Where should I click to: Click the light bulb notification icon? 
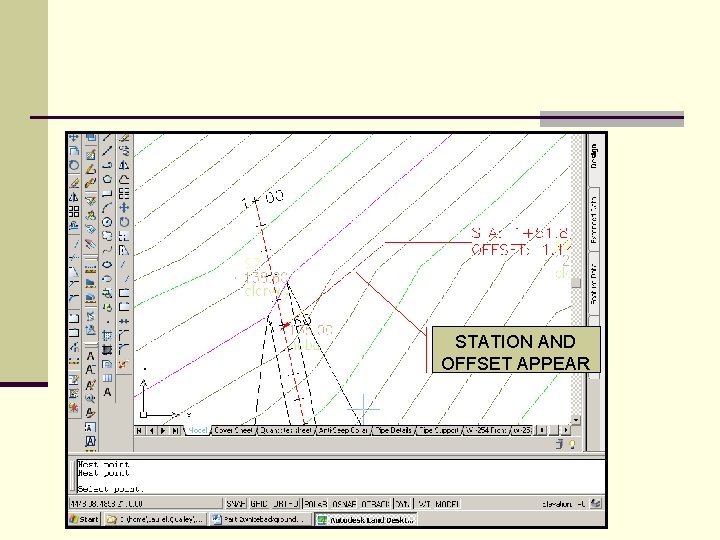click(x=572, y=444)
